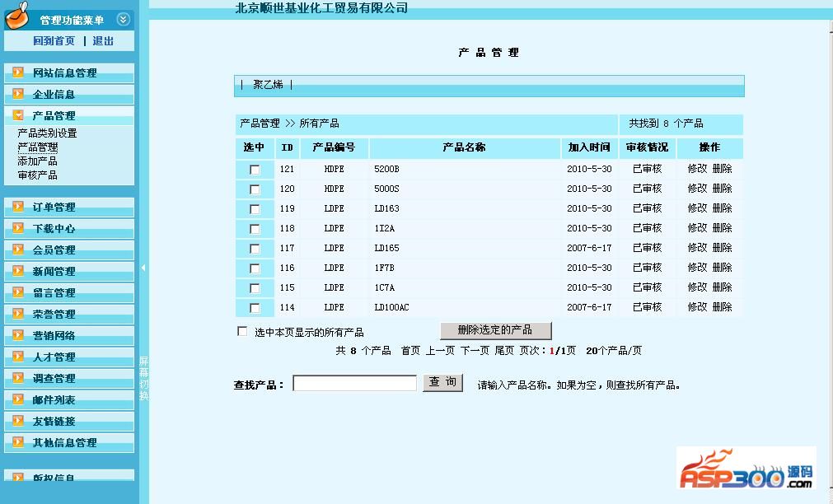The height and width of the screenshot is (504, 833).
Task: Select checkbox for product ID 120
Action: 255,189
